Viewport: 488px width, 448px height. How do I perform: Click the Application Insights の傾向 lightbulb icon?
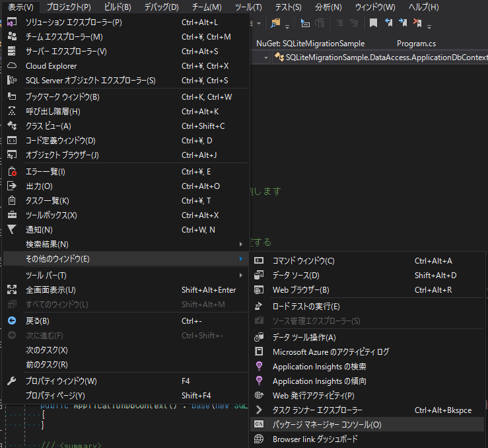coord(259,381)
